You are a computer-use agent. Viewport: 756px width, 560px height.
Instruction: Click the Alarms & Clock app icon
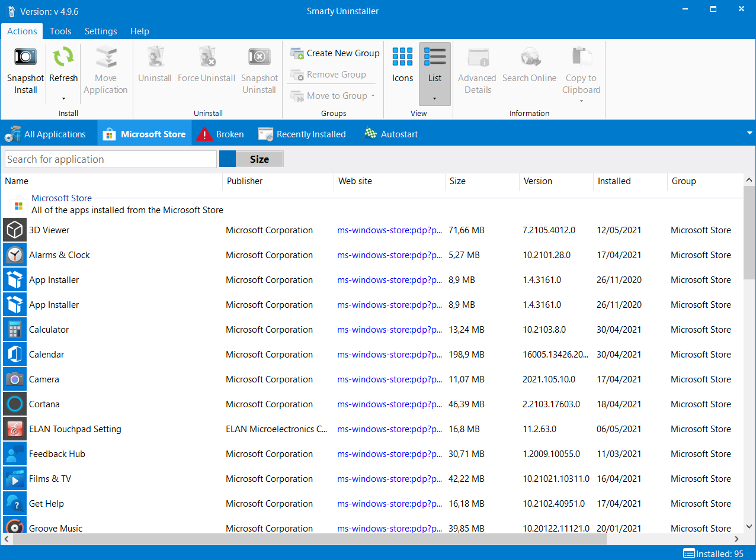(15, 255)
